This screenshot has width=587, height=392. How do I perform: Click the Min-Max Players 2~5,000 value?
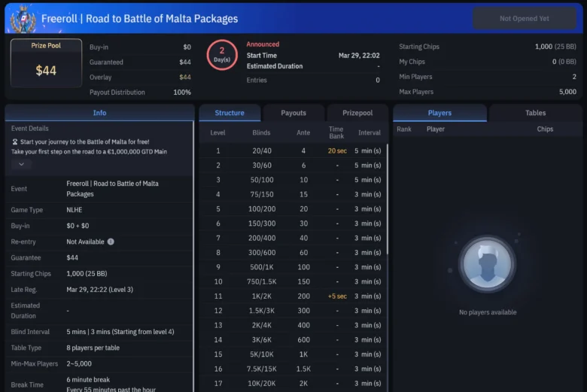click(x=79, y=363)
